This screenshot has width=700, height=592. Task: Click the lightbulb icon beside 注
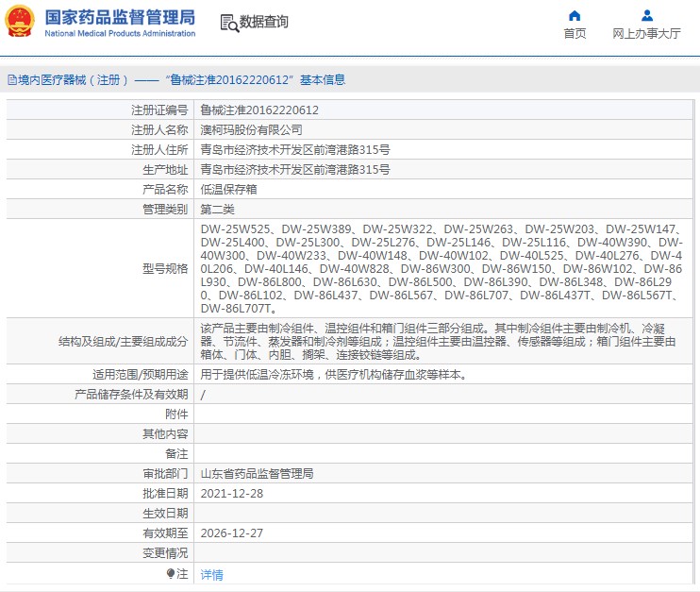[x=171, y=573]
